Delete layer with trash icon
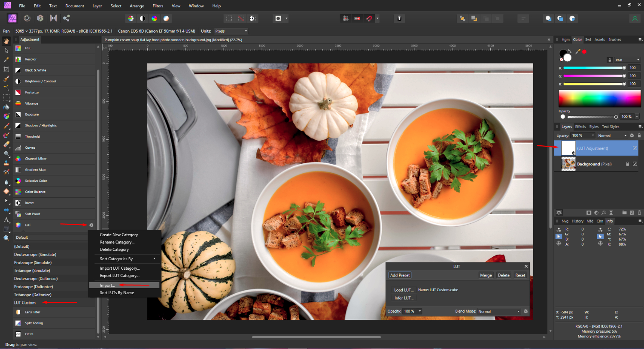 pos(639,213)
